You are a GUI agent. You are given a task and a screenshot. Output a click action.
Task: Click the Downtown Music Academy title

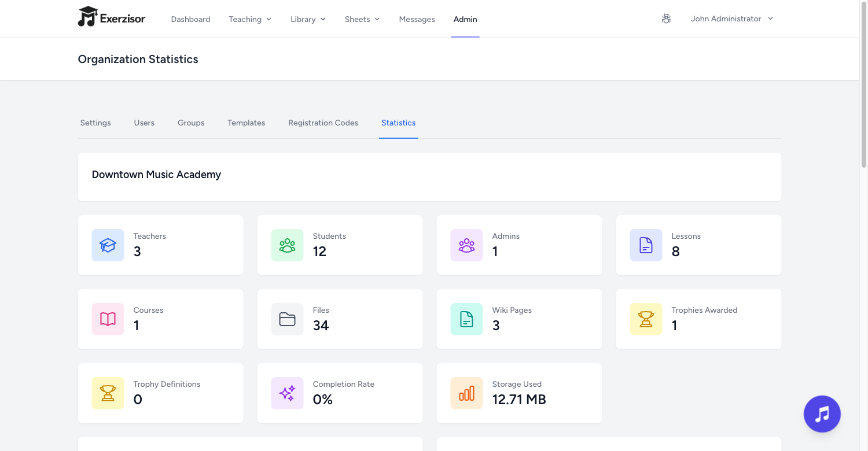(156, 174)
